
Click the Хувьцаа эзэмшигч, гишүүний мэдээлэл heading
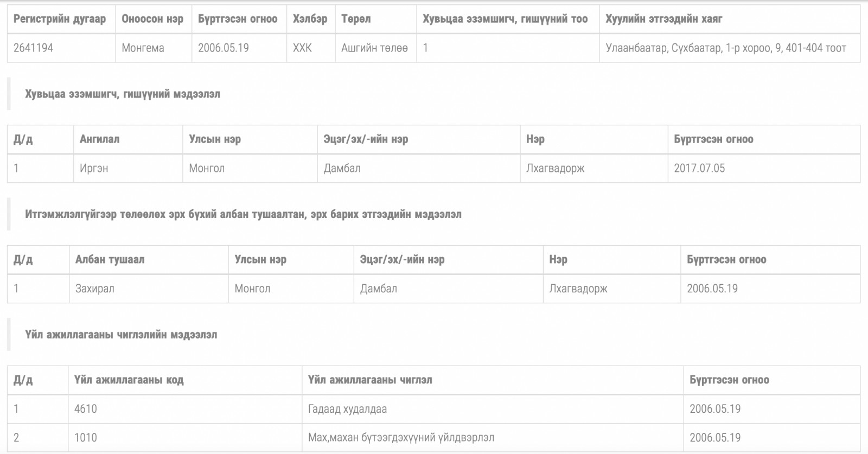coord(123,94)
